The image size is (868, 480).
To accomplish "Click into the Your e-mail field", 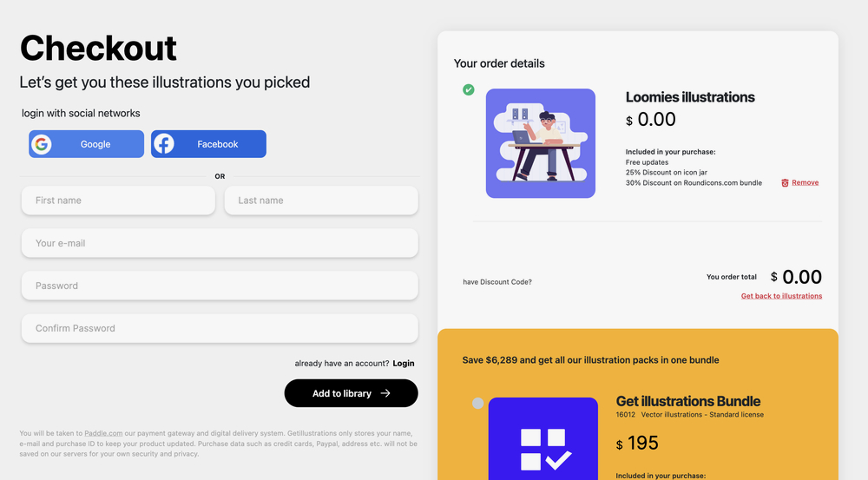I will pos(220,243).
